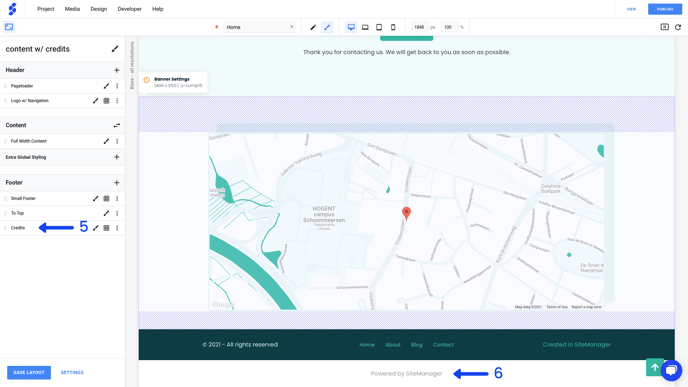Open the Design menu
688x387 pixels.
99,9
